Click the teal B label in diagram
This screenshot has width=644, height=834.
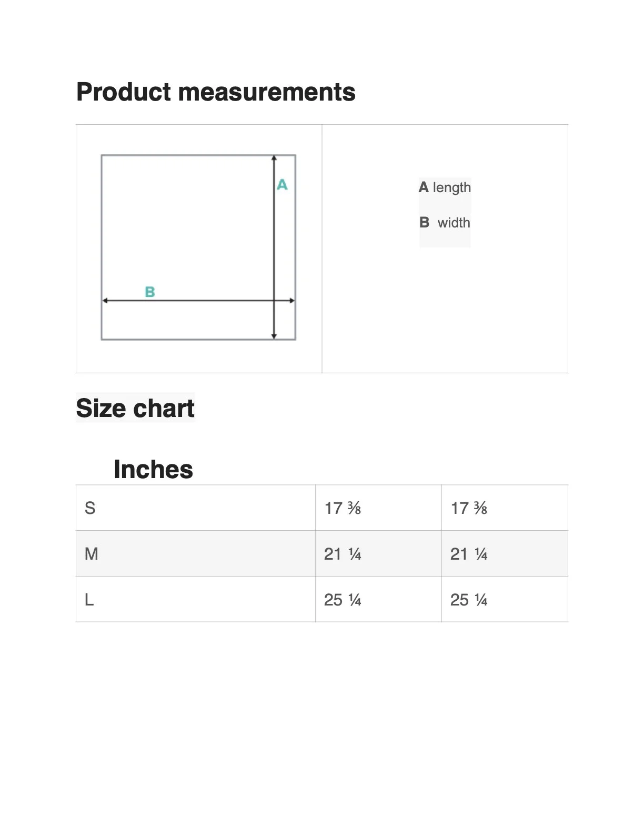(150, 292)
